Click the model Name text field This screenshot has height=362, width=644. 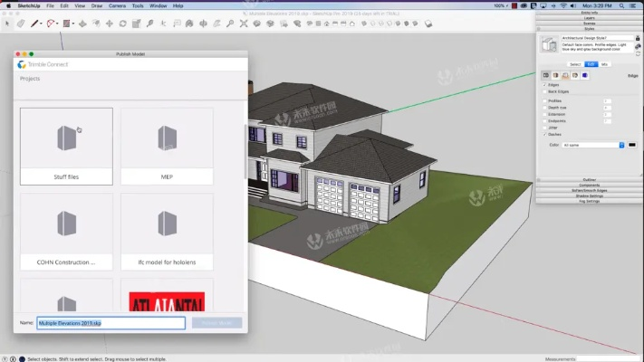[x=111, y=322]
